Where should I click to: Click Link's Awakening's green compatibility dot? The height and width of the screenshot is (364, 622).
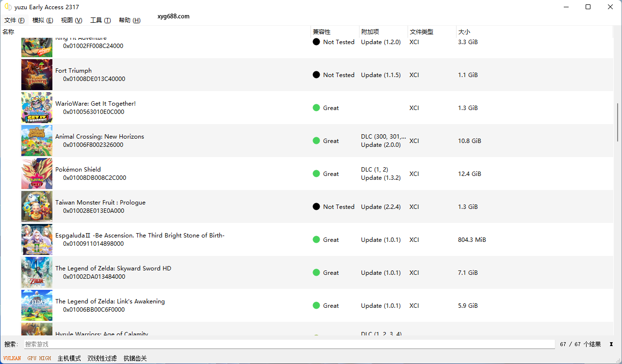point(316,305)
